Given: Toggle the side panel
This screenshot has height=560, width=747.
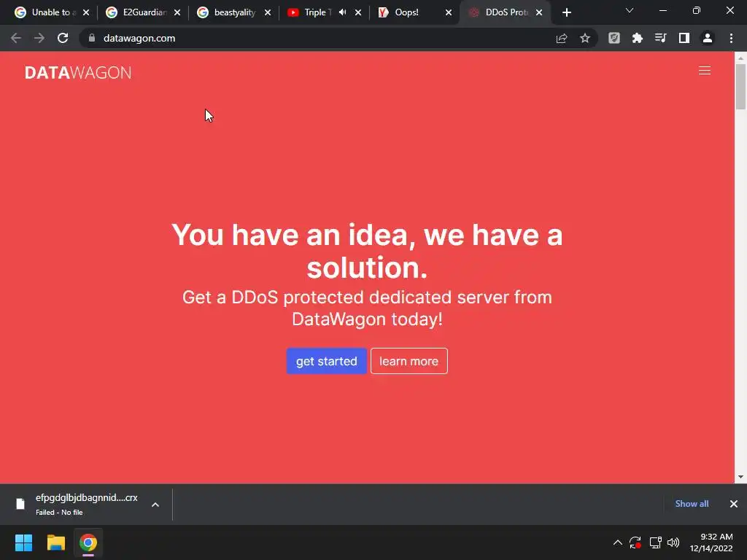Looking at the screenshot, I should pyautogui.click(x=684, y=38).
